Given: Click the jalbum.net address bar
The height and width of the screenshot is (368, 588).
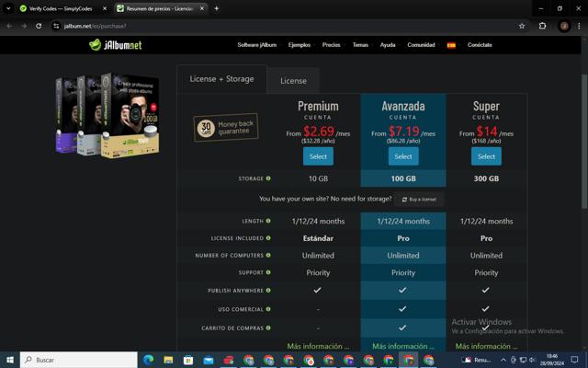Looking at the screenshot, I should click(x=285, y=26).
